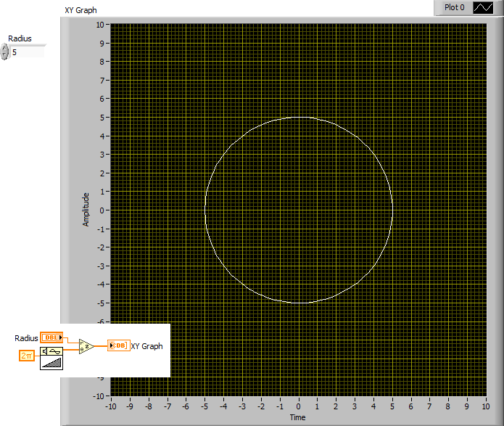Click the 10 maximum on Time scale
This screenshot has width=504, height=426.
(x=486, y=406)
